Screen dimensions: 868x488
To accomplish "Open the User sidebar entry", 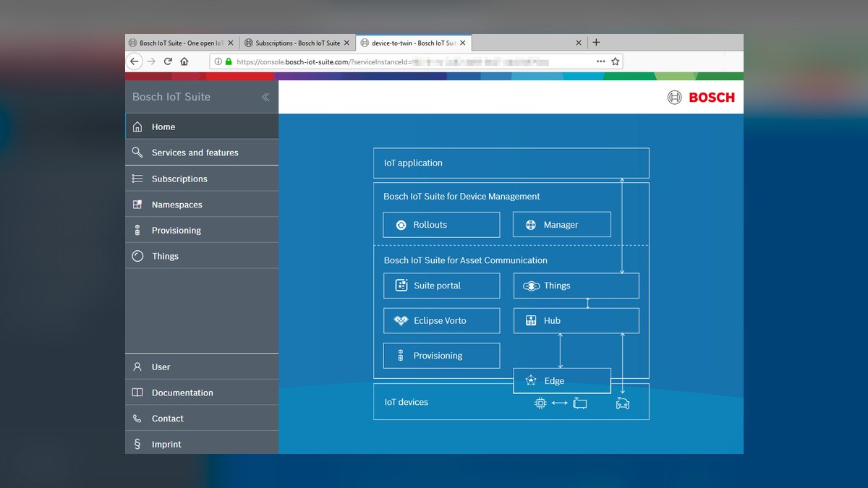I will tap(202, 367).
